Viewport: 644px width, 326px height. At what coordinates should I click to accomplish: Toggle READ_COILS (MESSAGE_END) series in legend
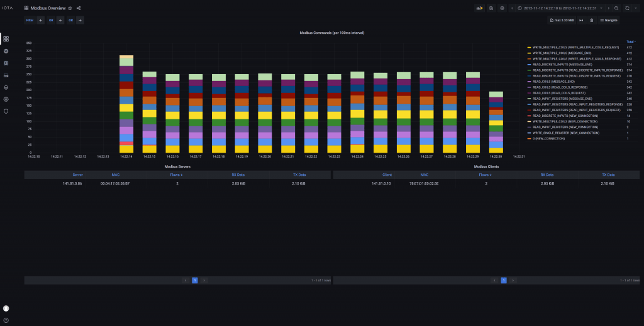[553, 81]
